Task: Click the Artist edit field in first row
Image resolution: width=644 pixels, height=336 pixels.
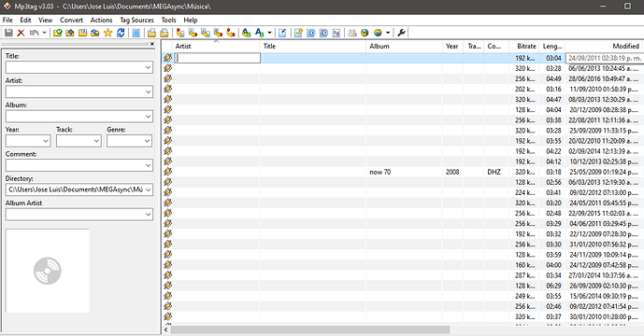Action: point(218,58)
